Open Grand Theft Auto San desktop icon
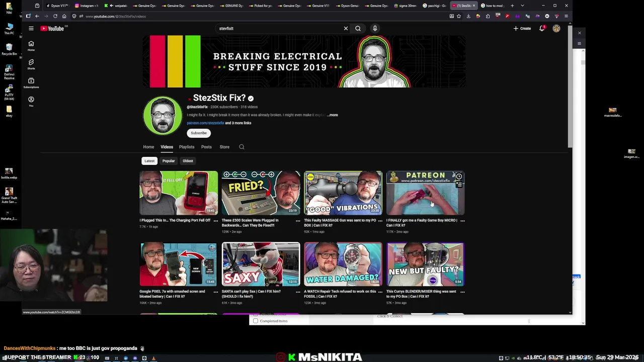644x362 pixels. tap(9, 196)
